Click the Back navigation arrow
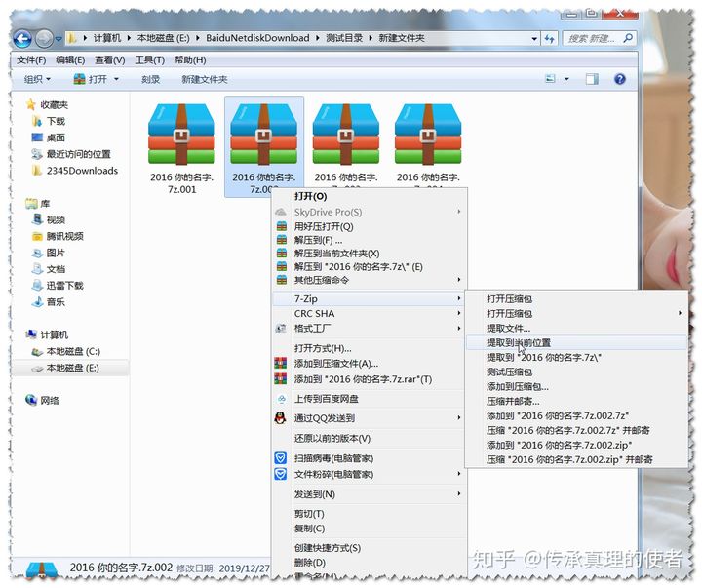The image size is (702, 588). click(x=22, y=39)
